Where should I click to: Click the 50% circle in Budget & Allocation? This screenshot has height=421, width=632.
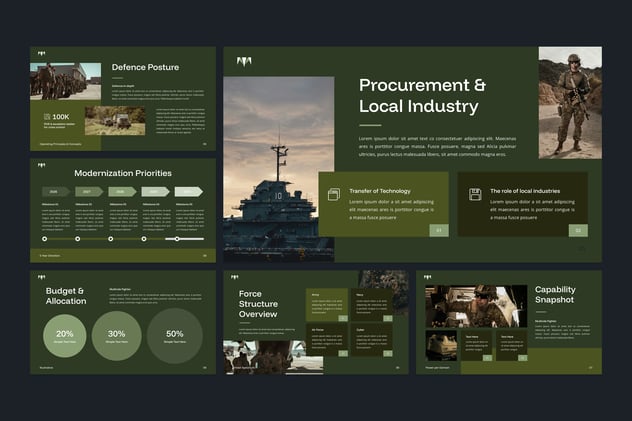175,335
